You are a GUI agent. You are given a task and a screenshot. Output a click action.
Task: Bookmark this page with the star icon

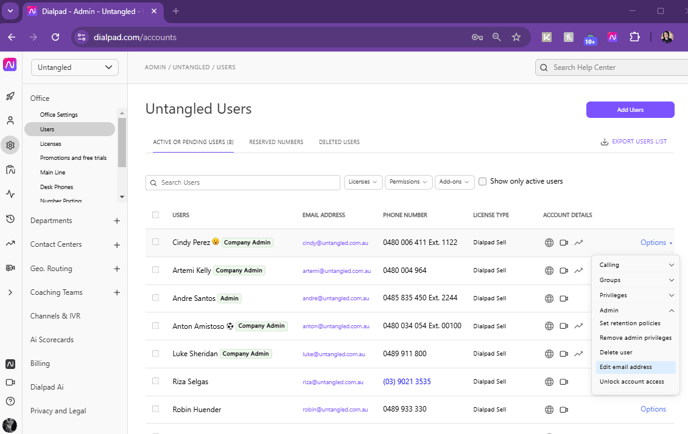pos(516,37)
